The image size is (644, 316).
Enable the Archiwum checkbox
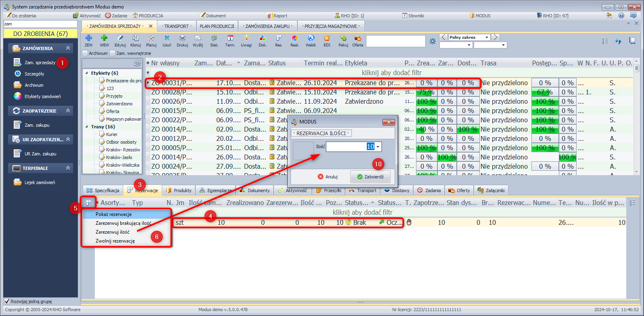pos(85,53)
